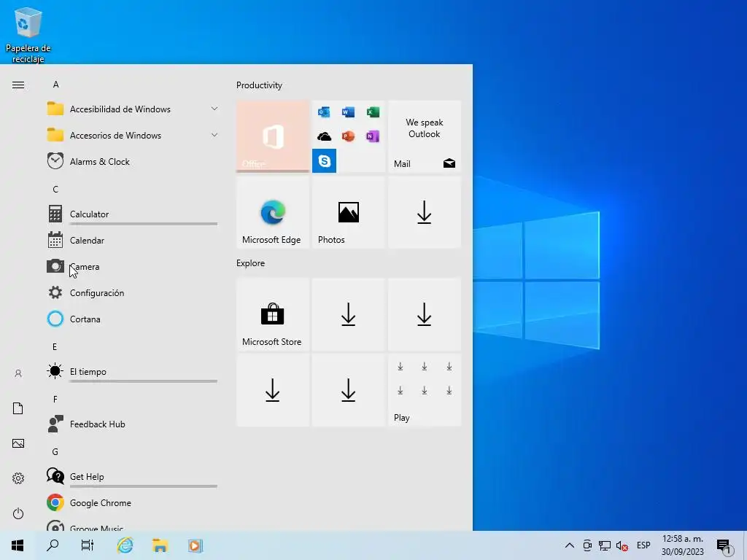Screen dimensions: 747x560
Task: Open File Explorer from taskbar
Action: point(160,545)
